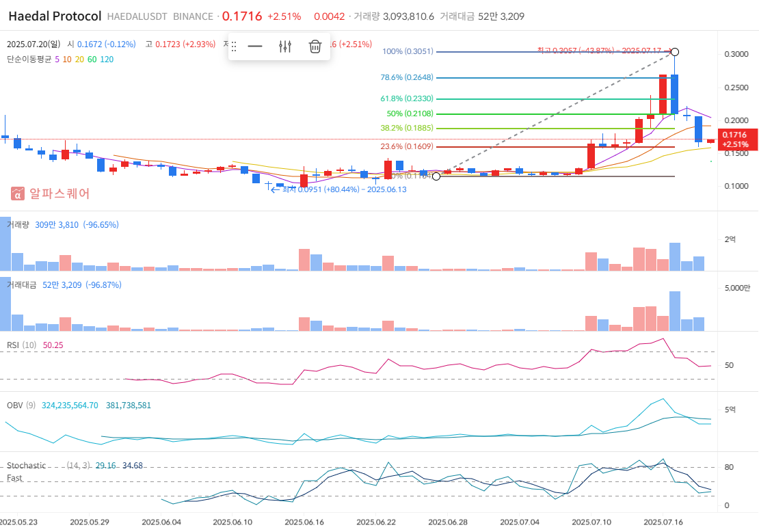
Task: Click the OBV value 324,235,564.70
Action: coord(70,405)
